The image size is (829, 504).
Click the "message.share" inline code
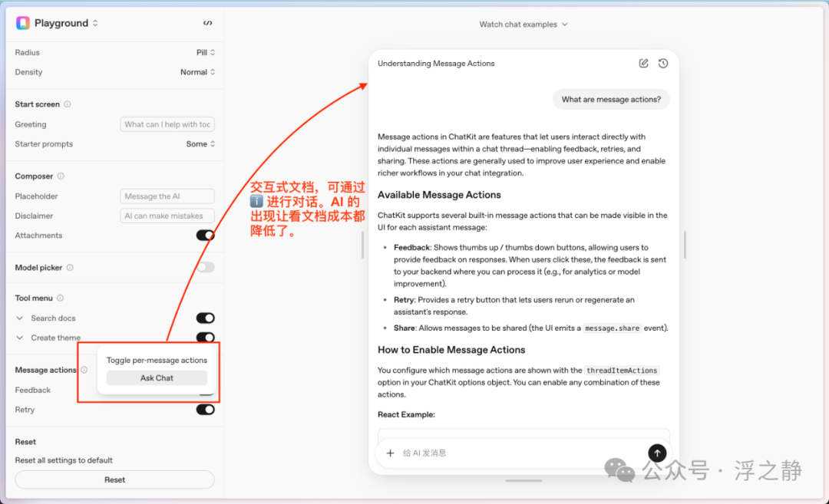click(x=613, y=328)
